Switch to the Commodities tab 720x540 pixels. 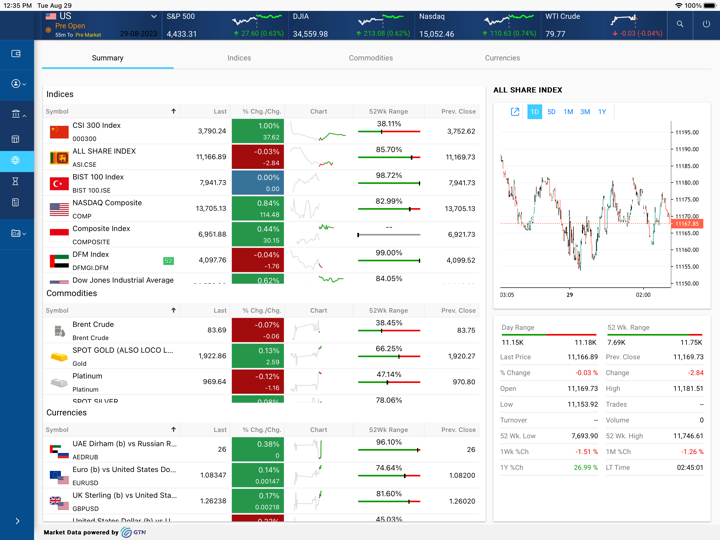370,58
